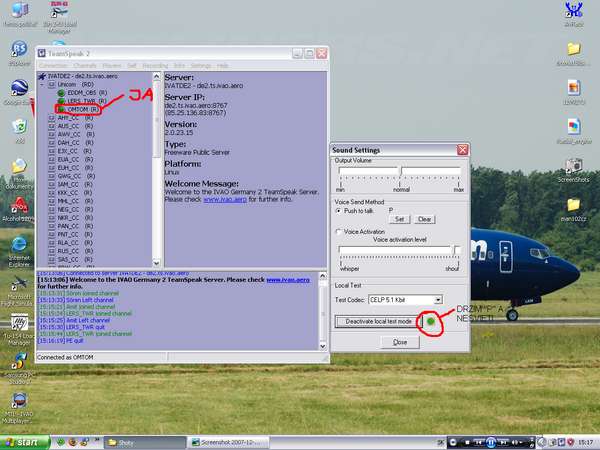Image resolution: width=600 pixels, height=450 pixels.
Task: Open the Recording menu
Action: (155, 66)
